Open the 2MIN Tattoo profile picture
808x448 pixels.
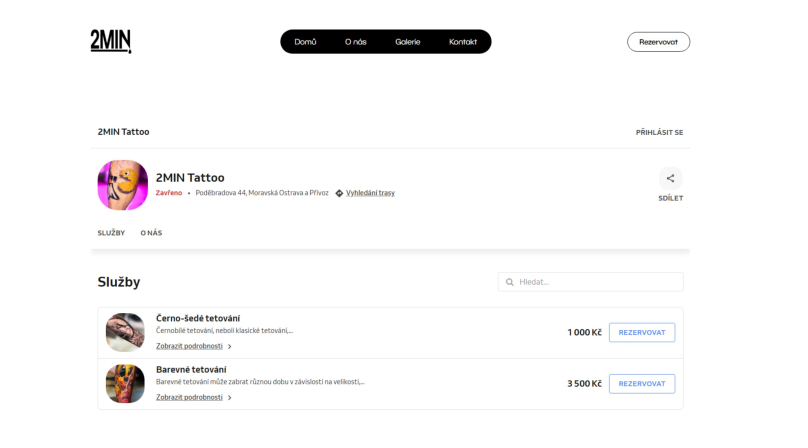pos(123,185)
